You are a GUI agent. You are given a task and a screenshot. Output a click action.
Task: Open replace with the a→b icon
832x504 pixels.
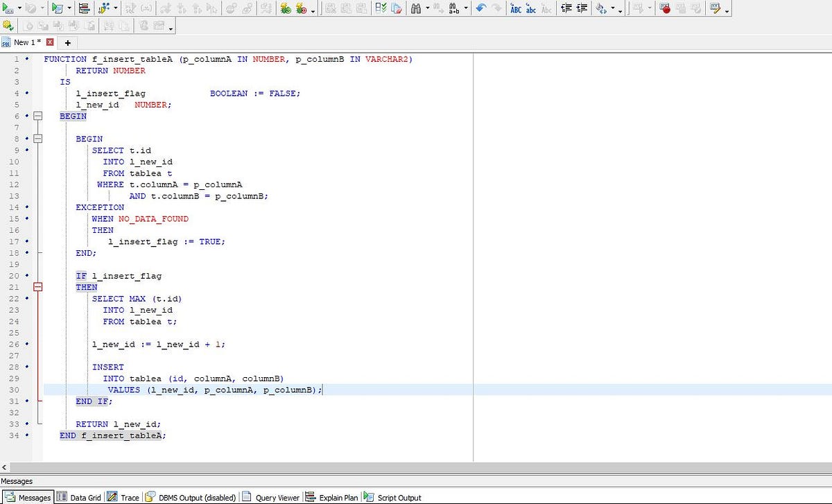coord(453,9)
